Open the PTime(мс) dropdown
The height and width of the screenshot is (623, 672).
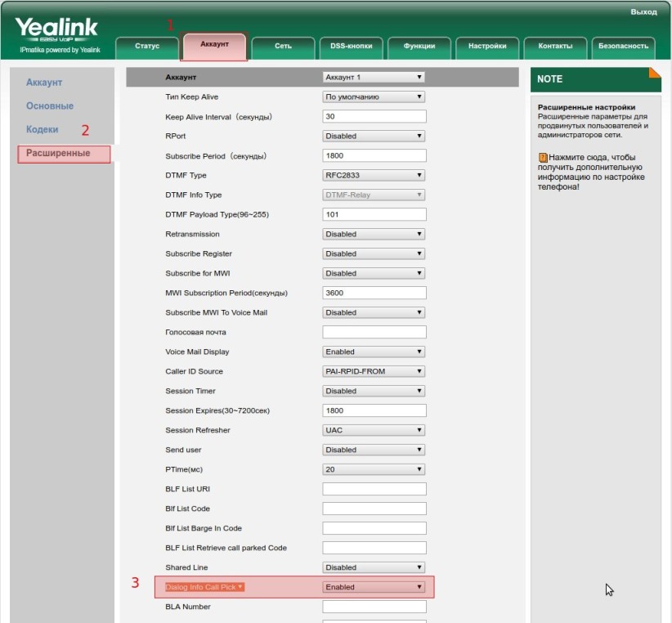click(374, 469)
